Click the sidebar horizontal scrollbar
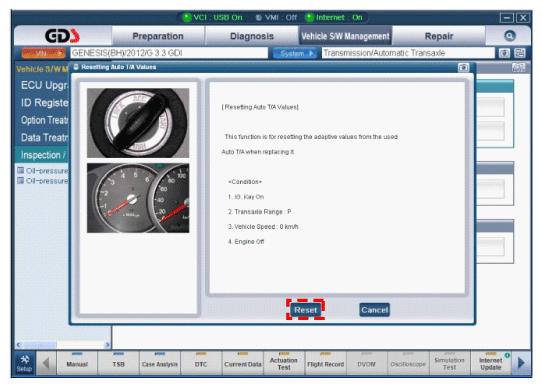Screen dimensions: 542x387 (63, 344)
